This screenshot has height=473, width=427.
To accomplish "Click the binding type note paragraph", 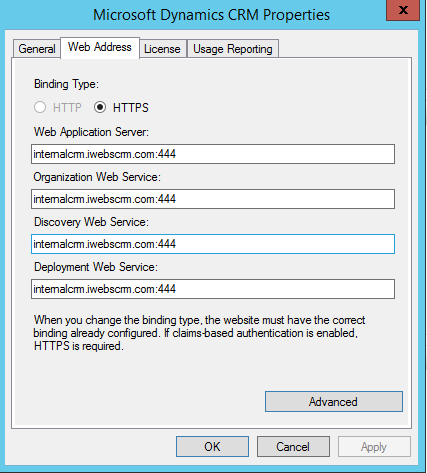I will point(199,333).
